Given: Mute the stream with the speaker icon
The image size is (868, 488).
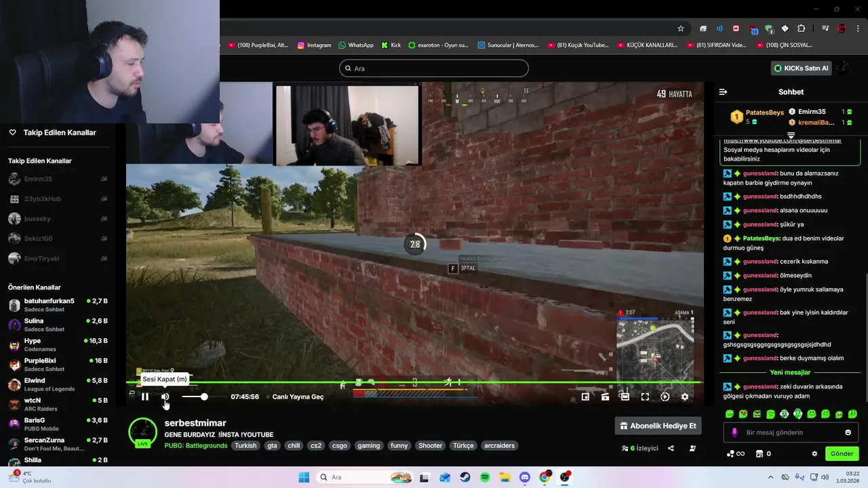Looking at the screenshot, I should (165, 396).
